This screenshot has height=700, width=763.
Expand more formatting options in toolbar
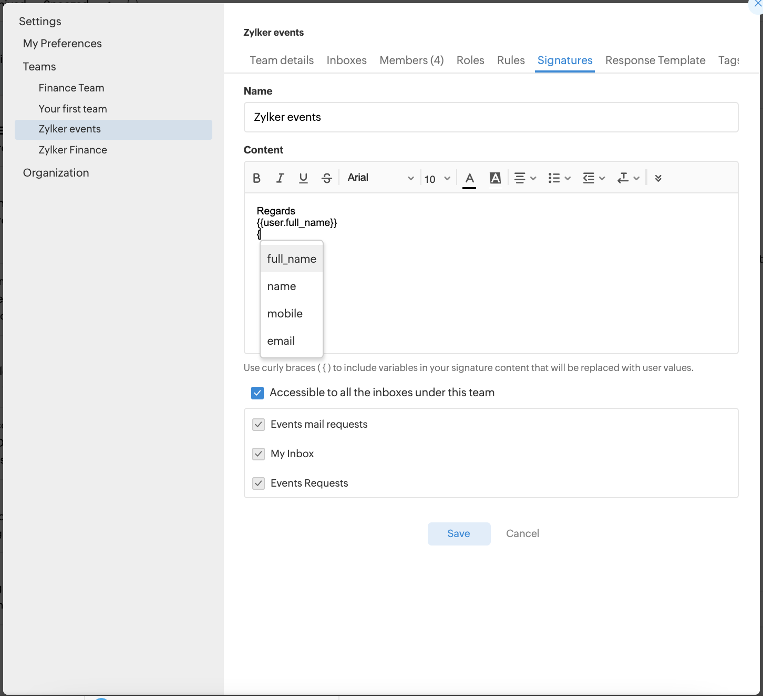(658, 178)
